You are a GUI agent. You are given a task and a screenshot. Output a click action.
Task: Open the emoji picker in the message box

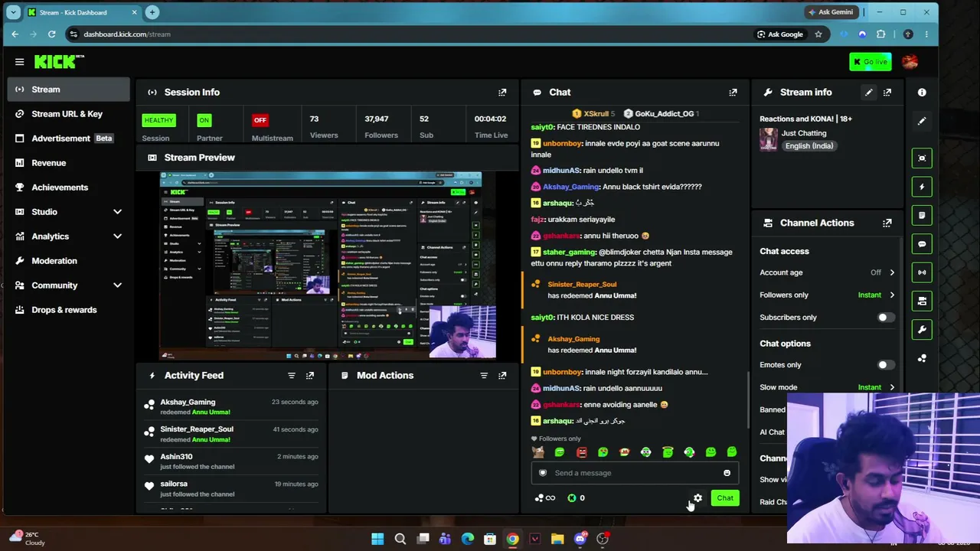coord(727,473)
